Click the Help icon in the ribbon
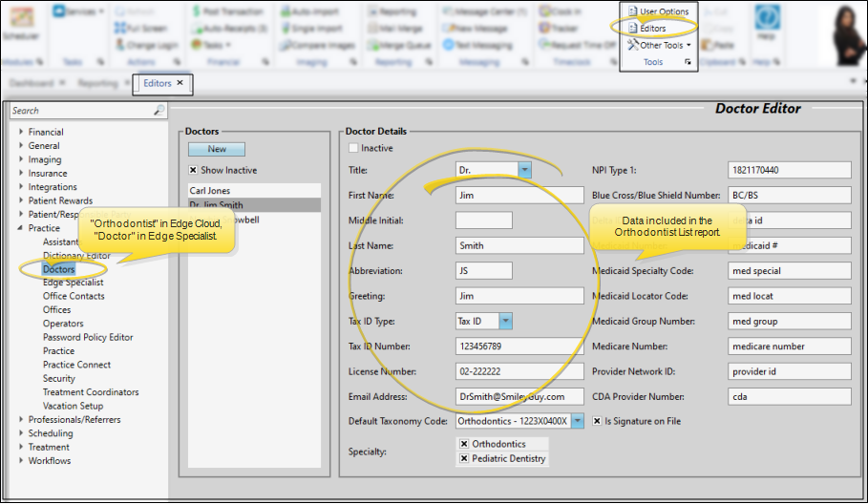868x504 pixels. pos(766,21)
